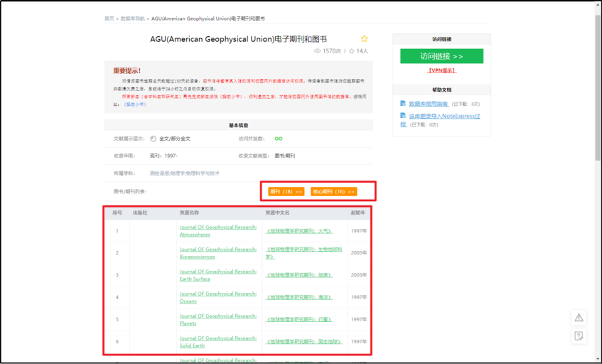
Task: Click the 全文/部分全文 half-circle icon
Action: 153,139
